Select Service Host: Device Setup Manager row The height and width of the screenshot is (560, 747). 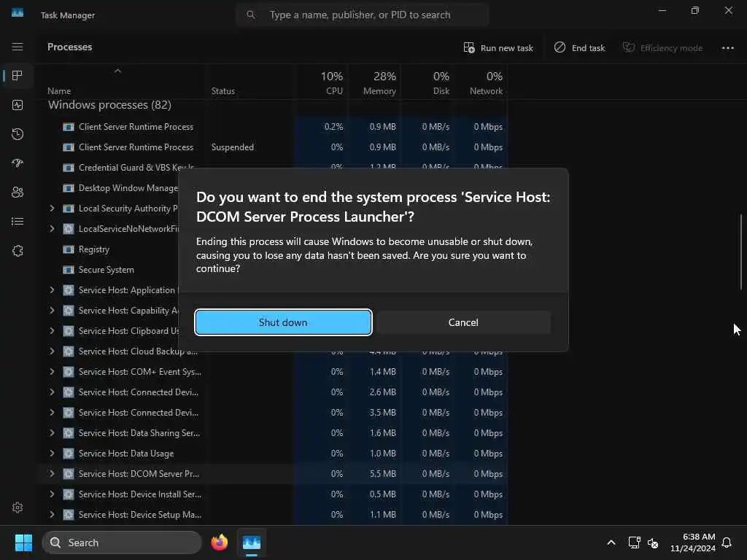coord(271,515)
